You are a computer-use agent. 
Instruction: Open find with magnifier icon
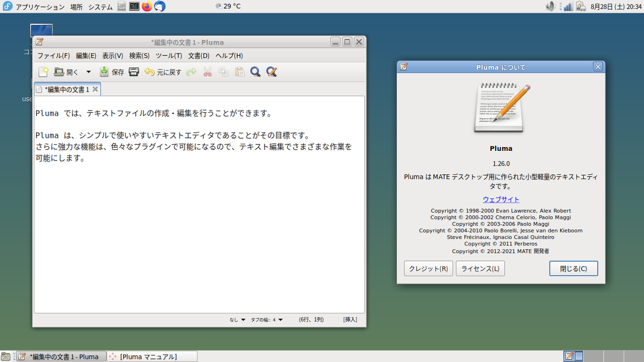[x=256, y=72]
